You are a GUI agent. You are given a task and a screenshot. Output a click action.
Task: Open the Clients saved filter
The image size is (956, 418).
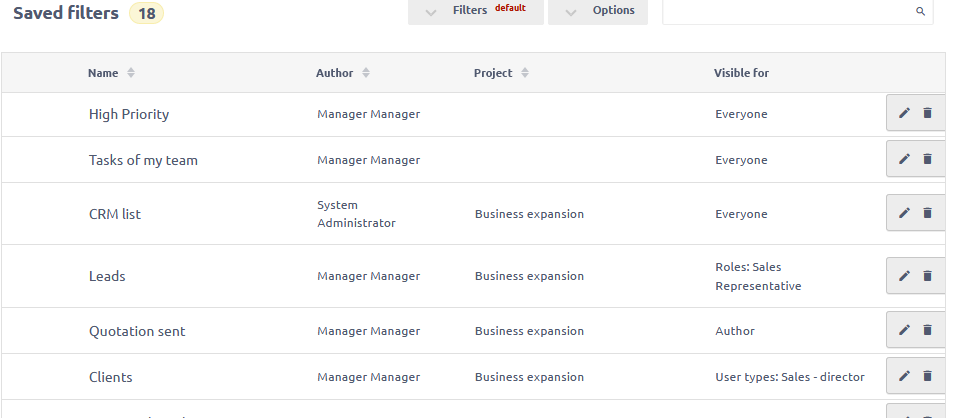tap(111, 377)
